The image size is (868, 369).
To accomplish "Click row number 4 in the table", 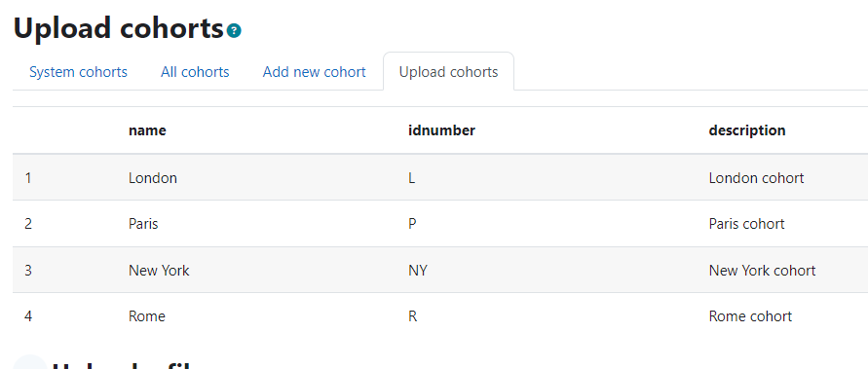I will coord(28,316).
